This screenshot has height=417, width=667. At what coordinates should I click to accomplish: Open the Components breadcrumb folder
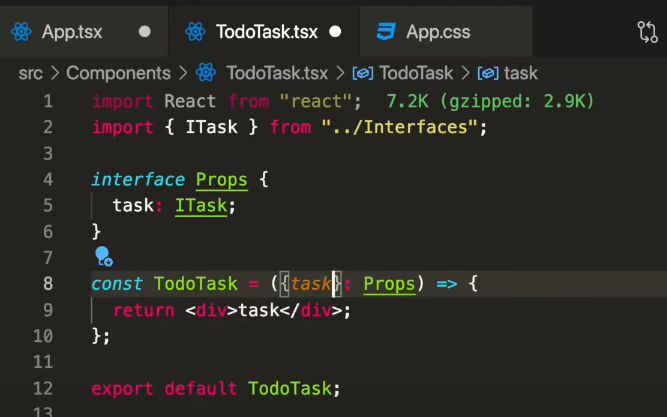pos(118,73)
